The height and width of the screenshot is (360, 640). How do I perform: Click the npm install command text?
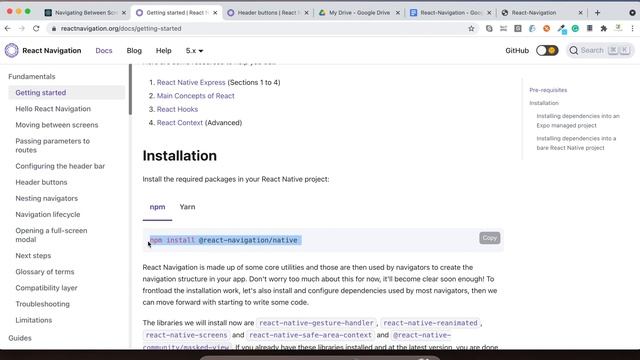click(224, 240)
